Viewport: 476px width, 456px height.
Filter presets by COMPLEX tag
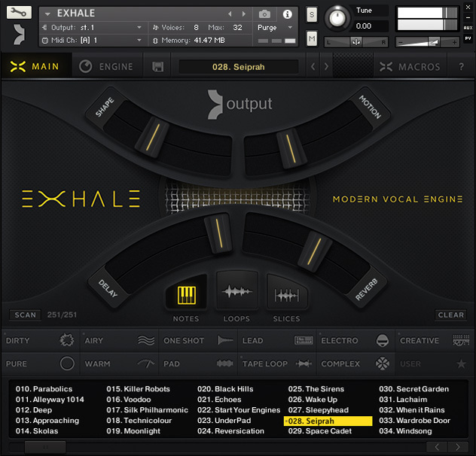[x=355, y=363]
